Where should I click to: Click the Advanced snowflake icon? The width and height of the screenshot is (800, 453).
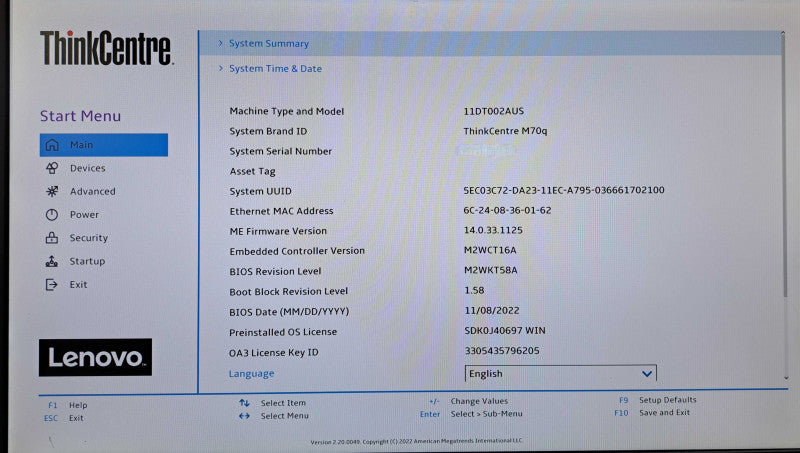[x=52, y=191]
